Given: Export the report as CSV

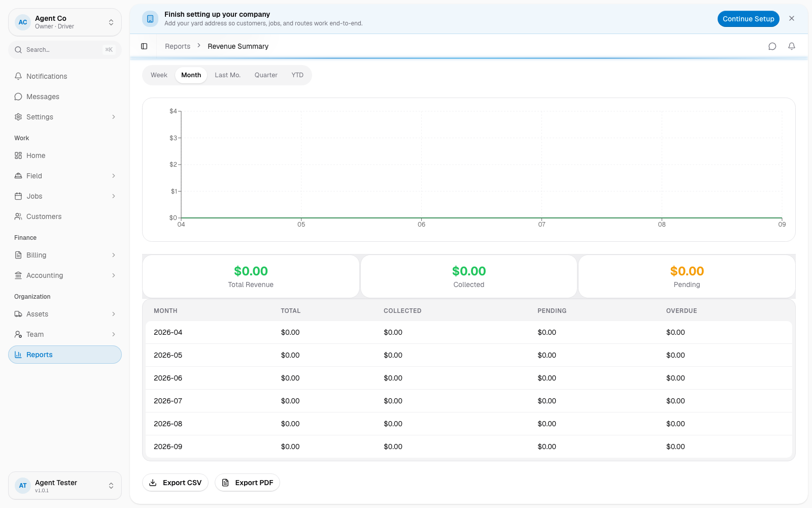Looking at the screenshot, I should click(x=176, y=483).
